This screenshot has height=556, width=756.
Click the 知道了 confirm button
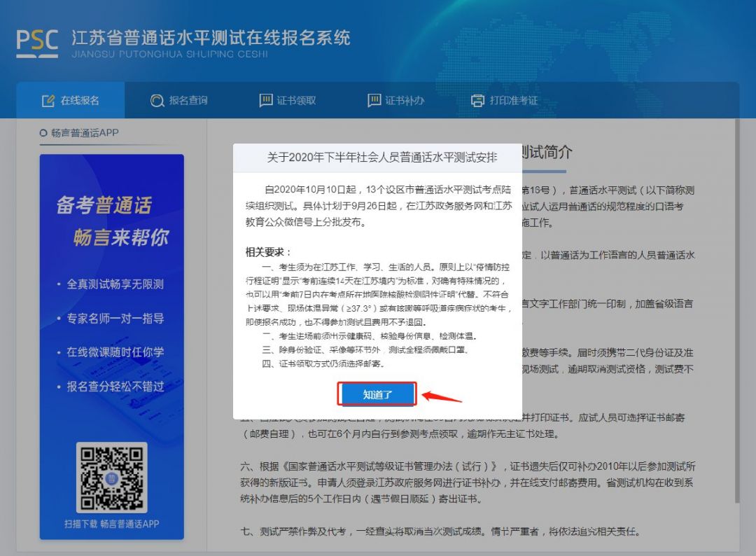coord(377,394)
